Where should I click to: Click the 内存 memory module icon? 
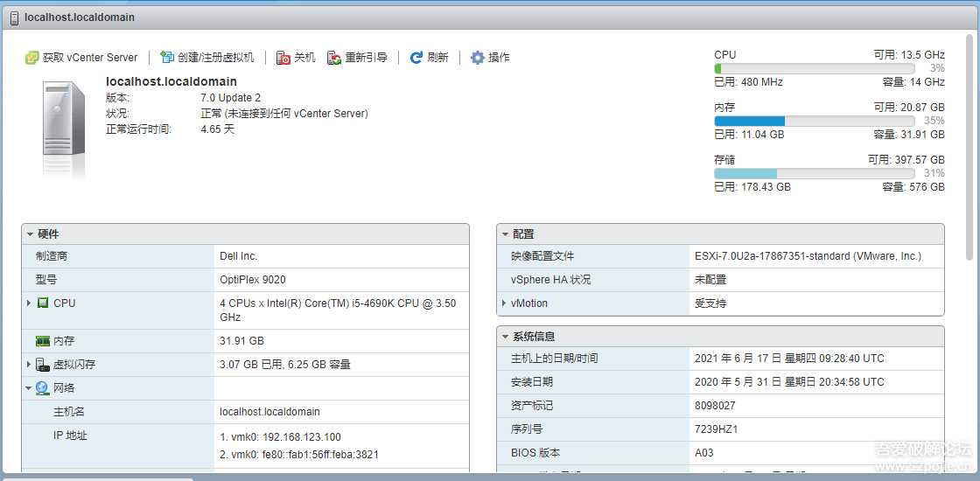pyautogui.click(x=43, y=341)
